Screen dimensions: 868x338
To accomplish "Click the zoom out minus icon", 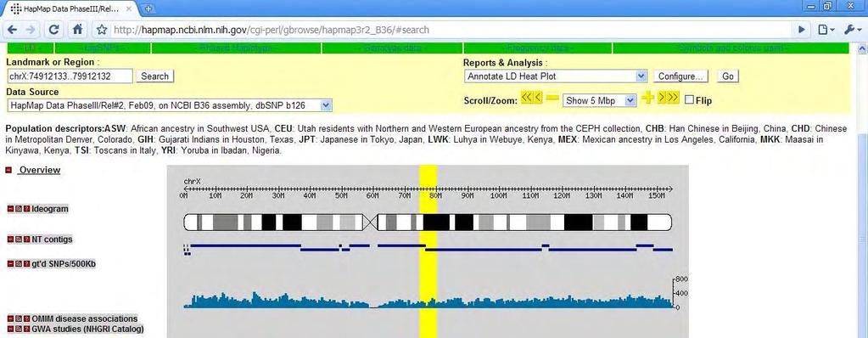I will click(552, 99).
